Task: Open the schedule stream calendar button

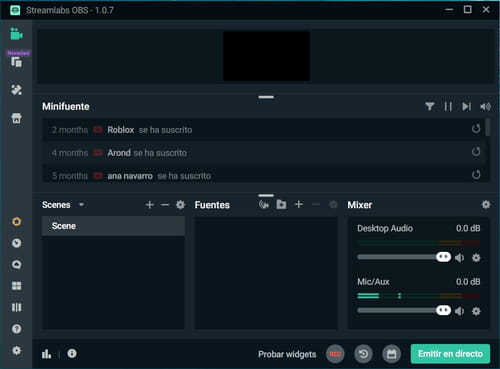Action: [x=392, y=354]
